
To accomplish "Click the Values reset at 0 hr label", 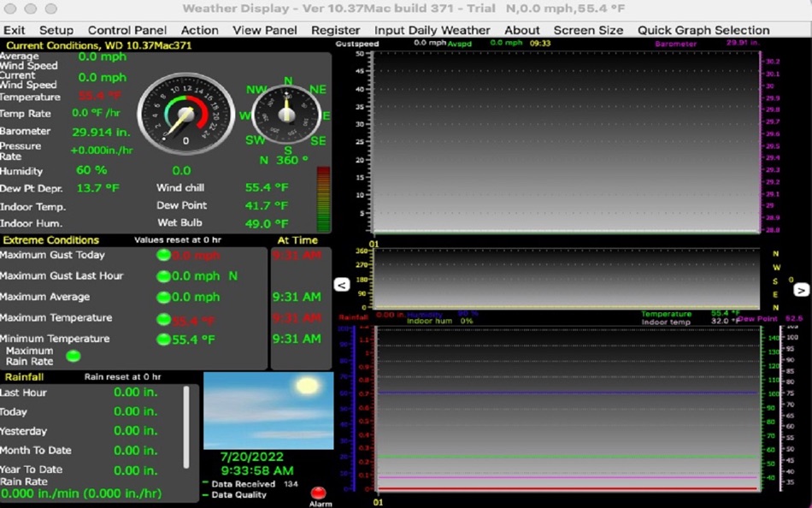I will (178, 240).
